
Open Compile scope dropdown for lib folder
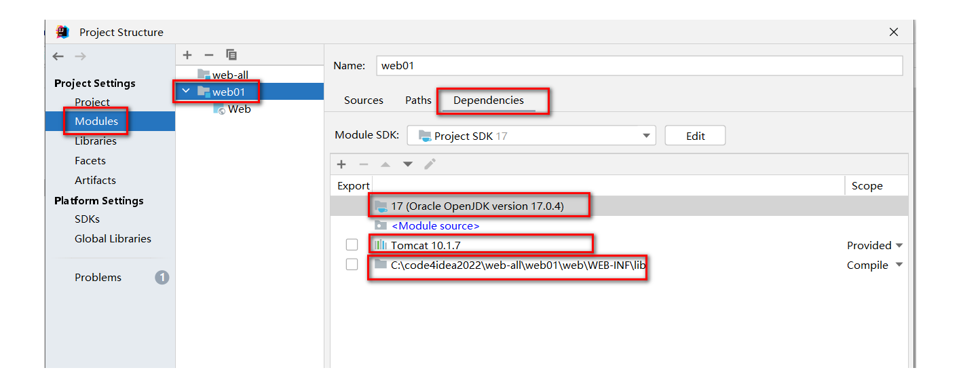(x=899, y=265)
